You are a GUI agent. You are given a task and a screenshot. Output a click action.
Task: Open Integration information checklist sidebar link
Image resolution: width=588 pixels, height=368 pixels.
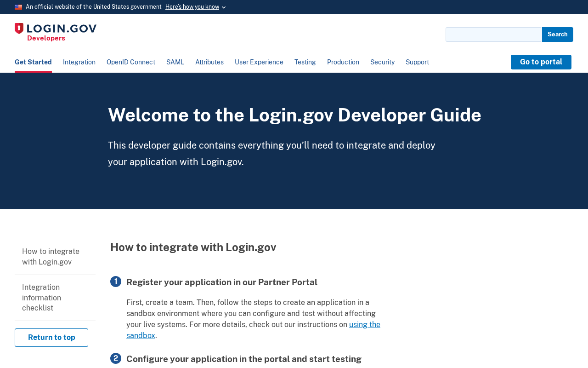(x=41, y=298)
